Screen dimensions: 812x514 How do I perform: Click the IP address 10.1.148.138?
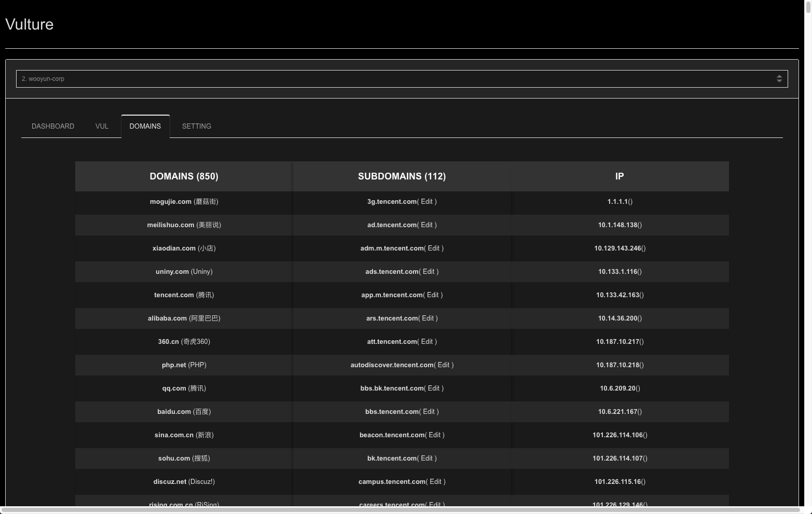(617, 225)
